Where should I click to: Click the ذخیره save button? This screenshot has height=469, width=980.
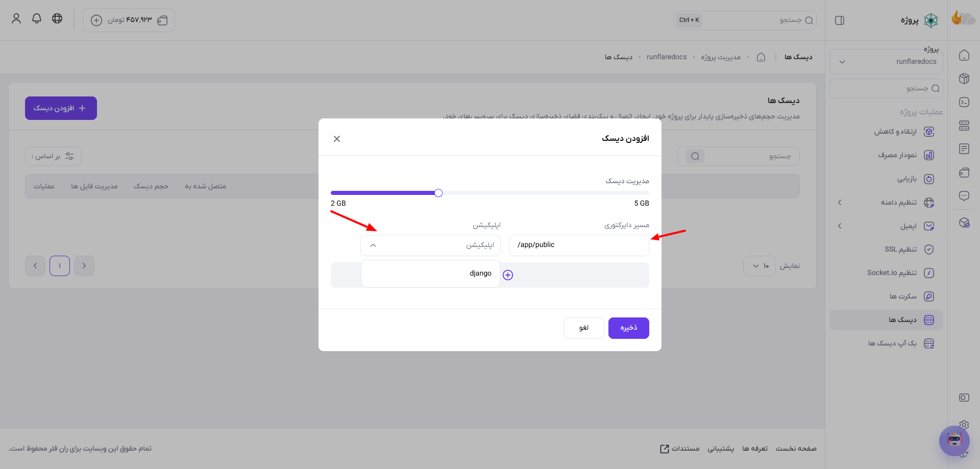[629, 328]
